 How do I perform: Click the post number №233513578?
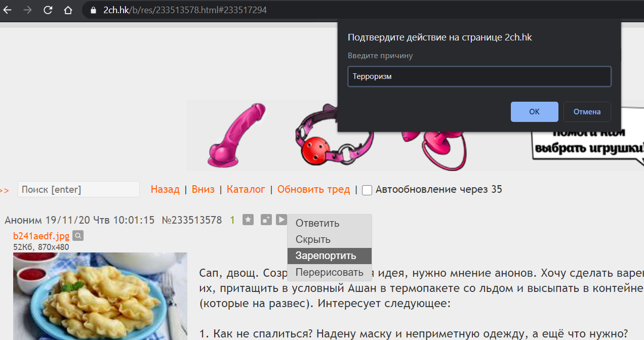192,220
